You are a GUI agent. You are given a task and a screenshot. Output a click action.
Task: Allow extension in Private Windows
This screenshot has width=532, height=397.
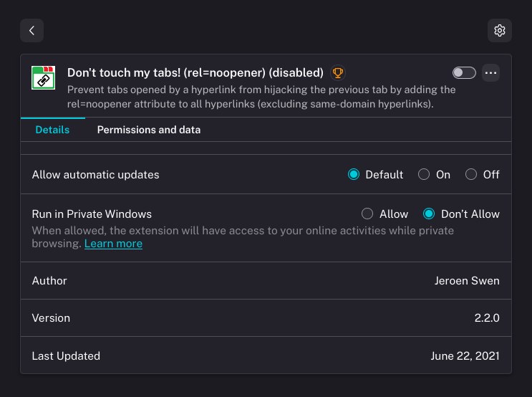(367, 214)
